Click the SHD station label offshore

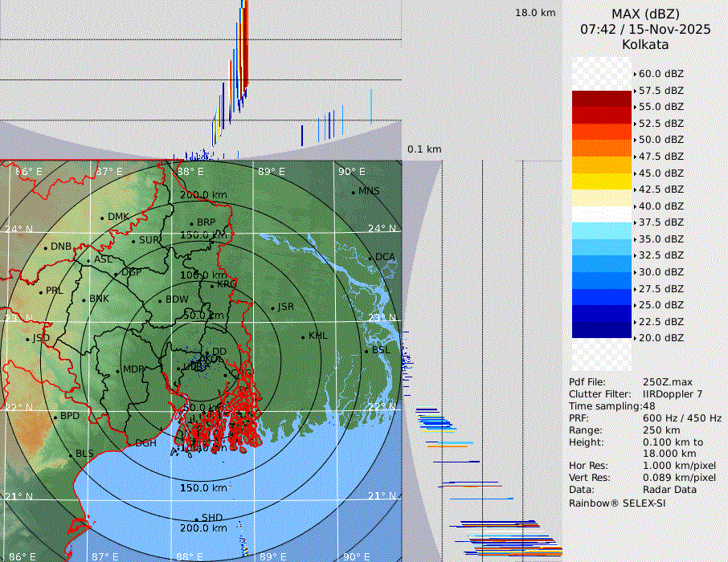(211, 517)
